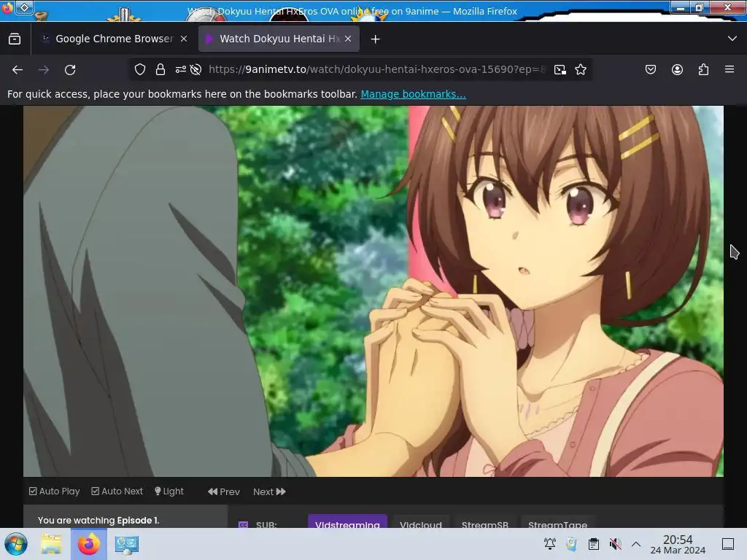This screenshot has height=560, width=747.
Task: Open the notifications bell in tray
Action: coord(550,544)
